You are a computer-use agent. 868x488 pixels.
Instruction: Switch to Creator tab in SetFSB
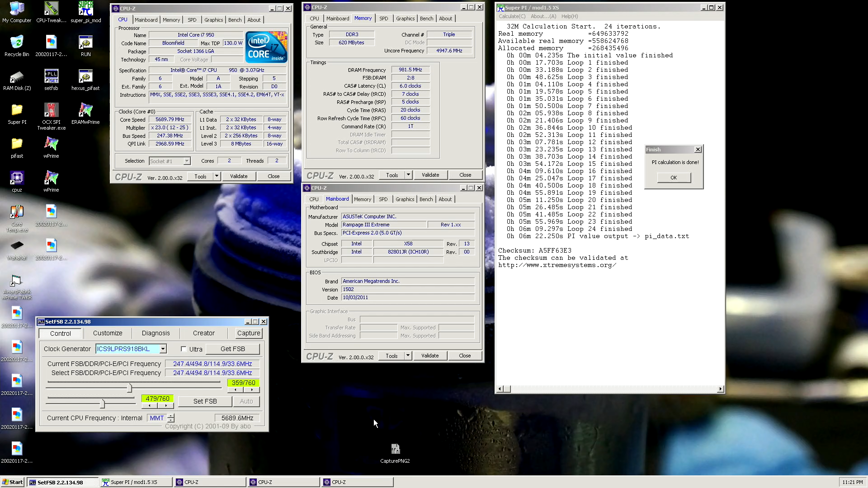[x=204, y=333]
